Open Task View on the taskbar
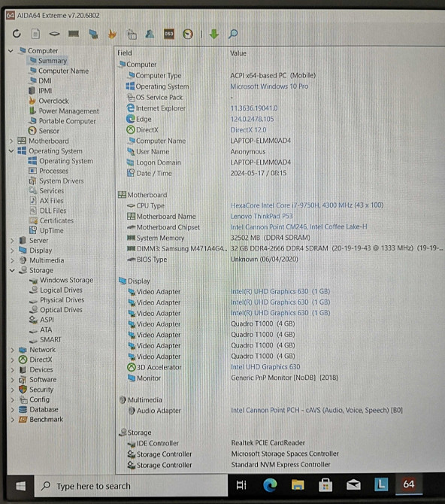 (241, 485)
